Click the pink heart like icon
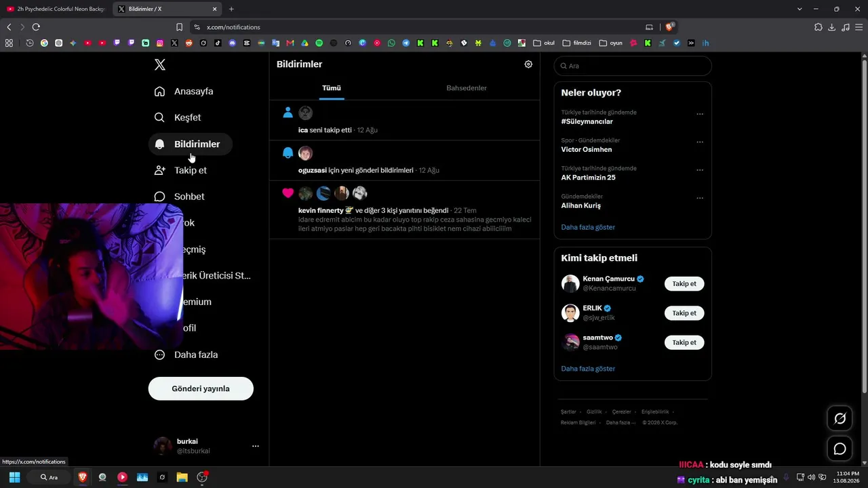The image size is (868, 488). pos(288,193)
